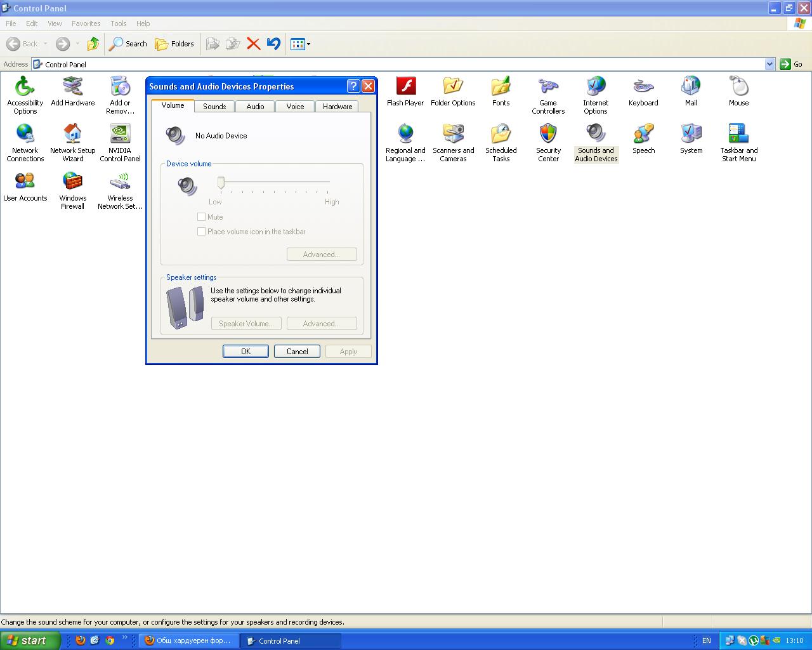Click Cancel in Sounds and Audio dialog
812x650 pixels.
point(297,352)
